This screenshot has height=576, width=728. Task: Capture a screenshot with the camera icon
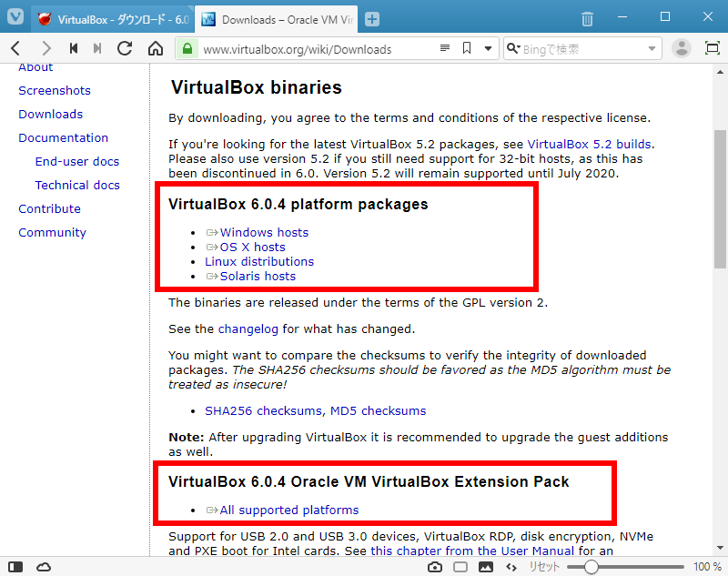click(435, 566)
